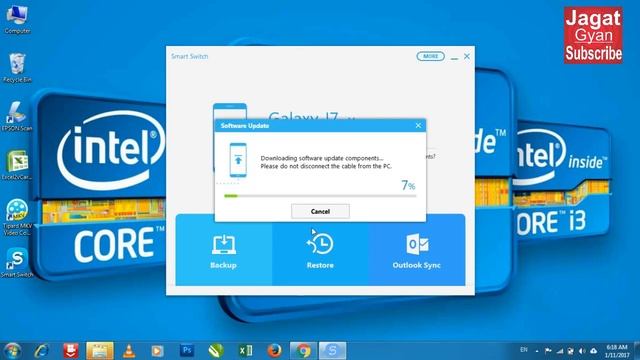Open the Outlook Sync tile
This screenshot has width=640, height=360.
point(416,250)
